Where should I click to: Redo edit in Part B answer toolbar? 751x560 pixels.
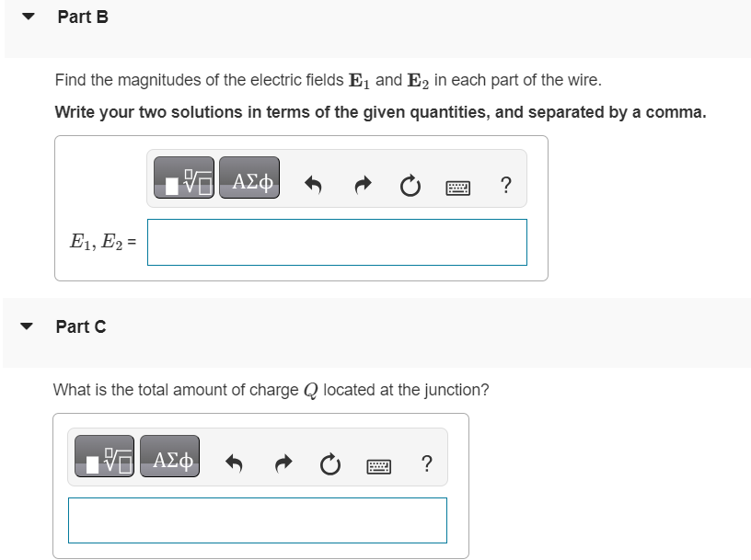[x=363, y=185]
